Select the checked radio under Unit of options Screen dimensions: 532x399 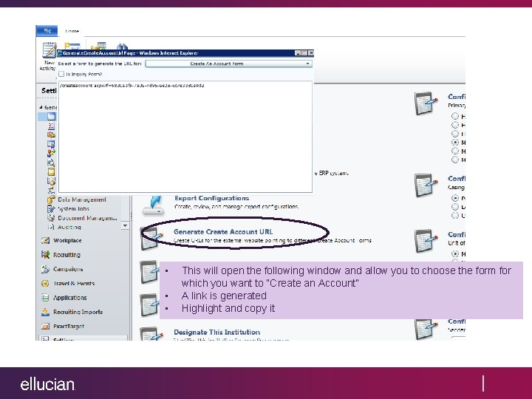(455, 253)
